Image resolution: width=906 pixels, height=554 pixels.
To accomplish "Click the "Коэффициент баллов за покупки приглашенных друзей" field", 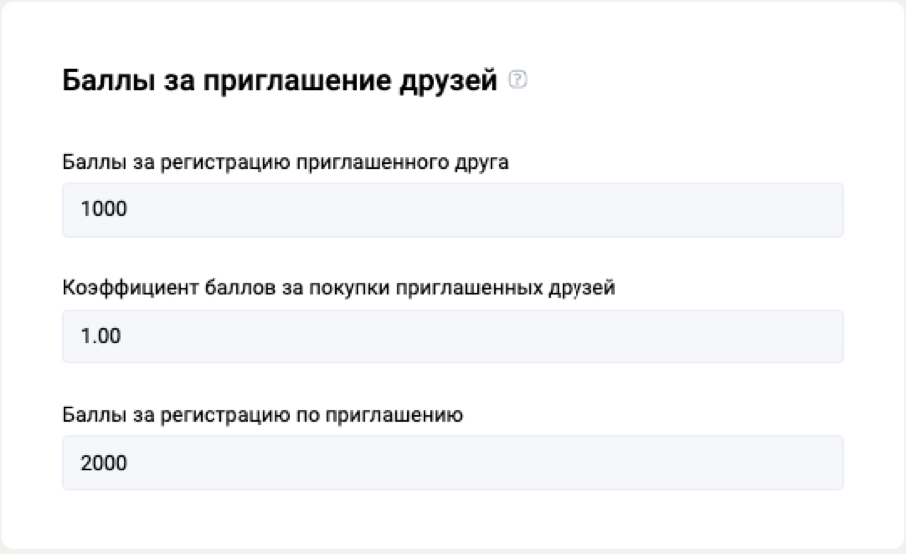I will [x=452, y=336].
